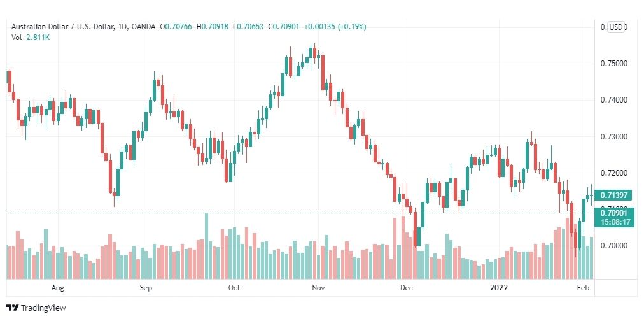Image resolution: width=644 pixels, height=319 pixels.
Task: Click the Dec label on time axis
Action: tap(406, 288)
